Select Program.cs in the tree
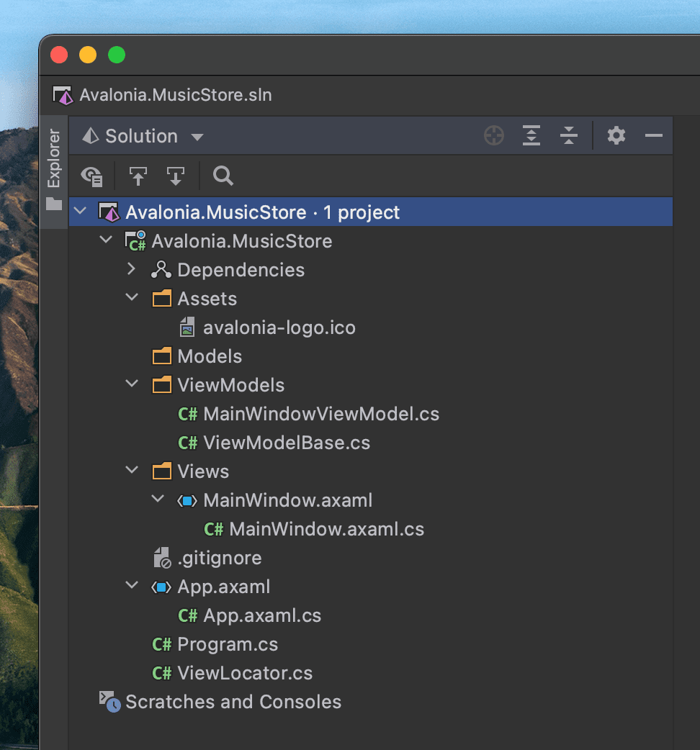 (x=227, y=644)
